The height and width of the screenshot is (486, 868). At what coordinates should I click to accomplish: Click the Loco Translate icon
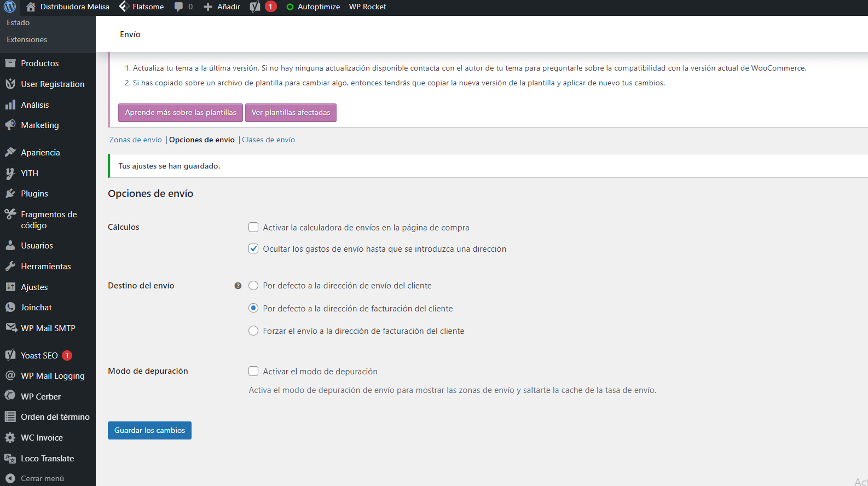tap(10, 459)
